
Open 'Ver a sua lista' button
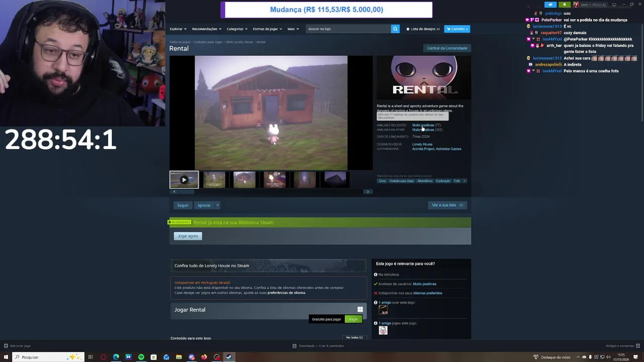click(447, 205)
